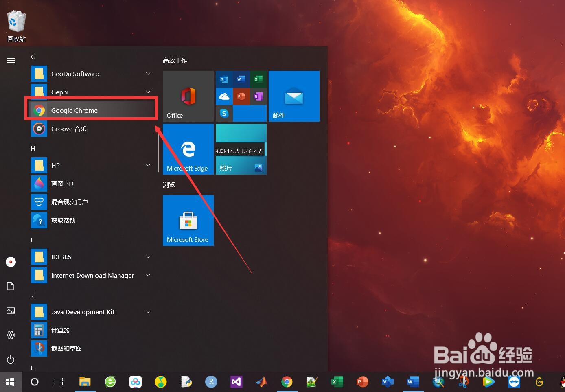Click the Power button in Start sidebar

[x=11, y=359]
